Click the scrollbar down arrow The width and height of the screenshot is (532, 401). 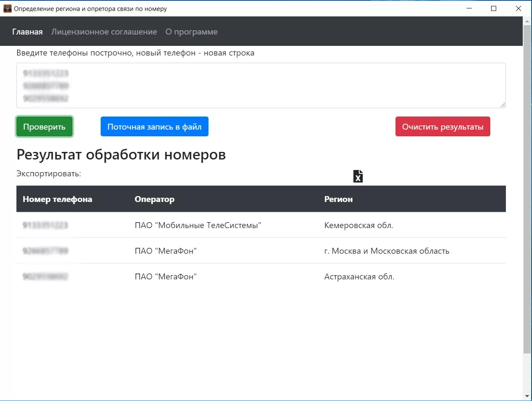tap(527, 396)
